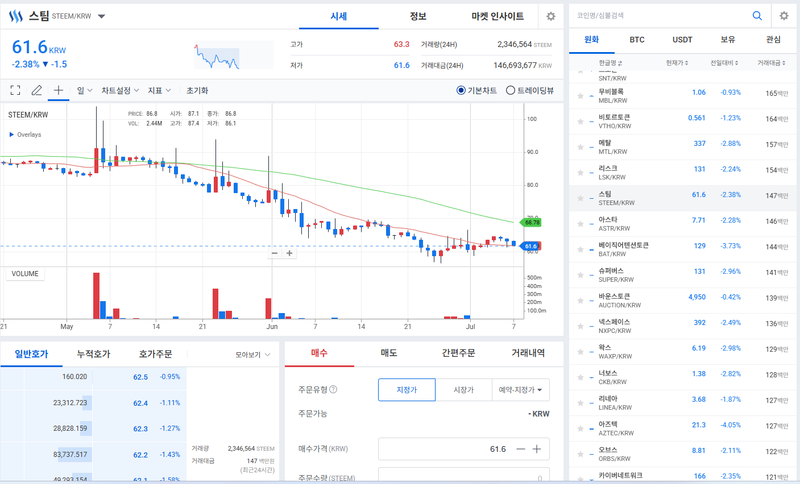Open the STEEM/KRW market dropdown arrow
The image size is (800, 484).
point(102,16)
